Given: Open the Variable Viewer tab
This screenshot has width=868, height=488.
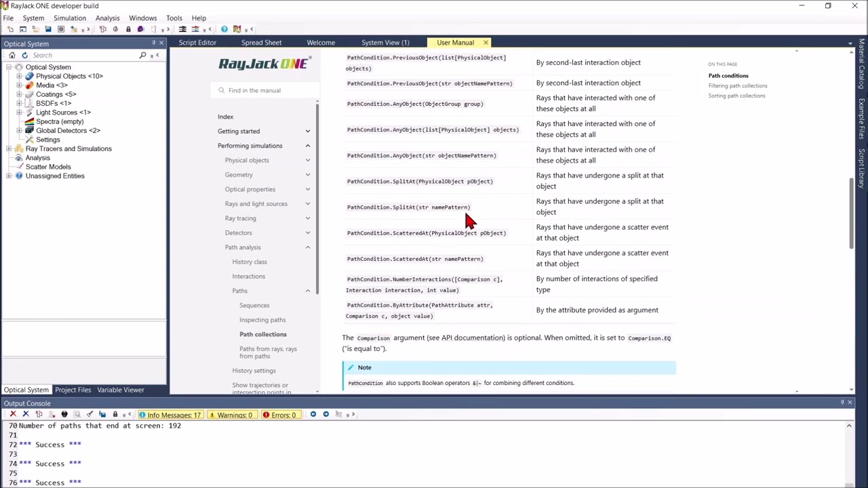Looking at the screenshot, I should click(x=121, y=390).
